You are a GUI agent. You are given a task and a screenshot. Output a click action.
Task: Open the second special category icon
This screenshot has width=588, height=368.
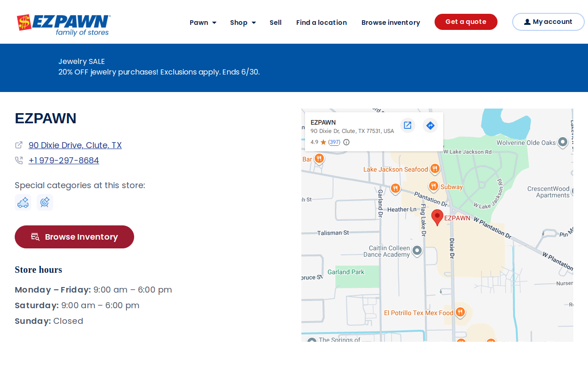45,202
